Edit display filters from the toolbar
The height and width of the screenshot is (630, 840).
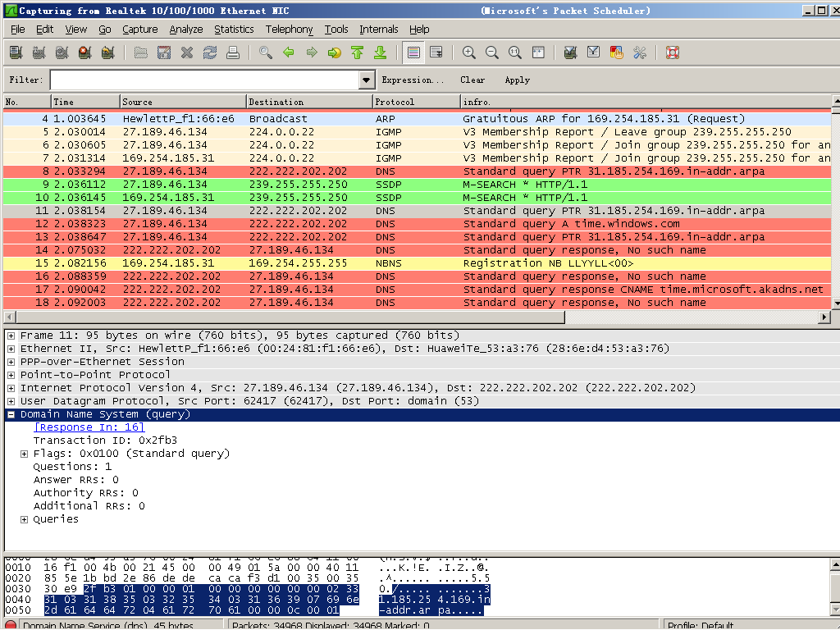coord(594,52)
